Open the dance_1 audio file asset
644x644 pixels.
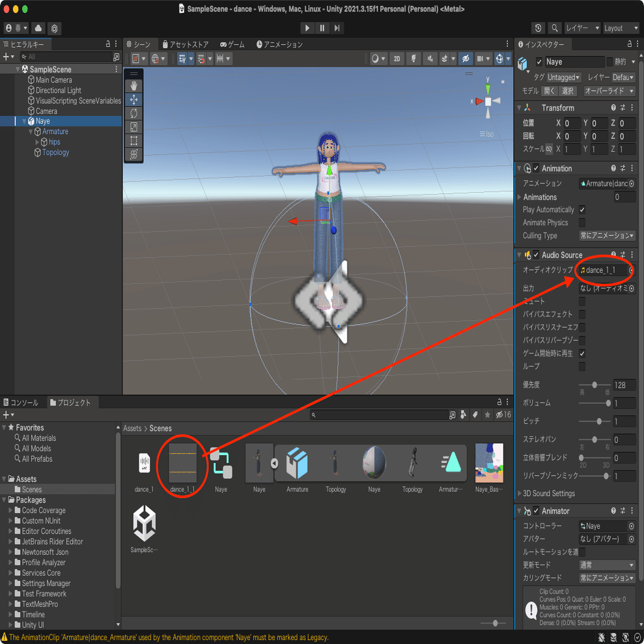(144, 463)
